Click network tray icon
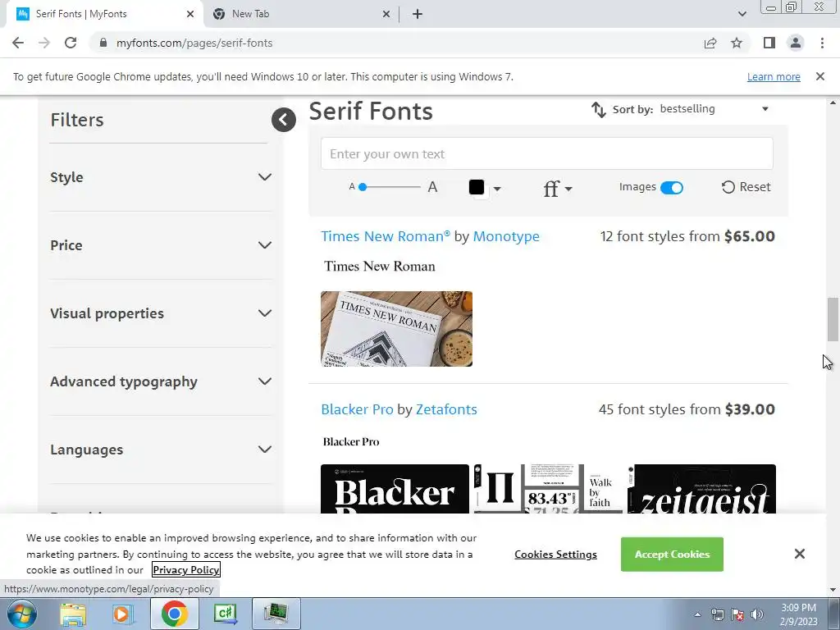 [x=717, y=614]
